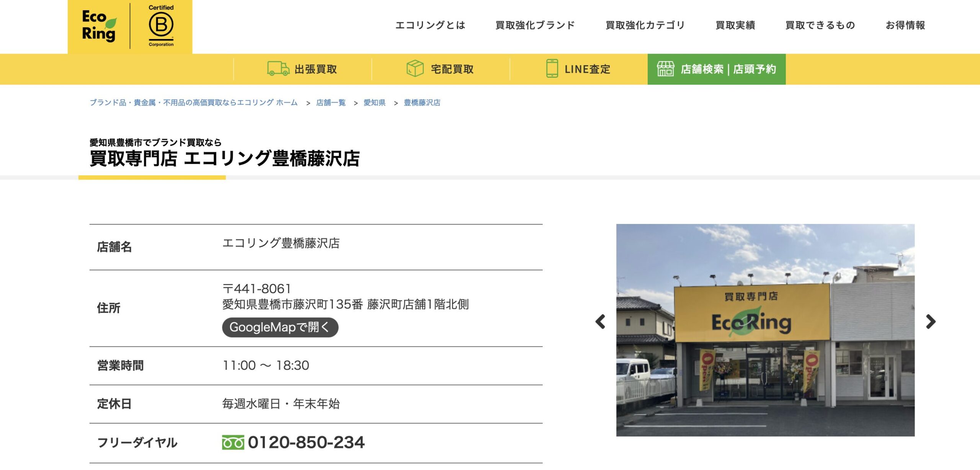
Task: Go to the 店舗一覧 breadcrumb link
Action: 331,103
